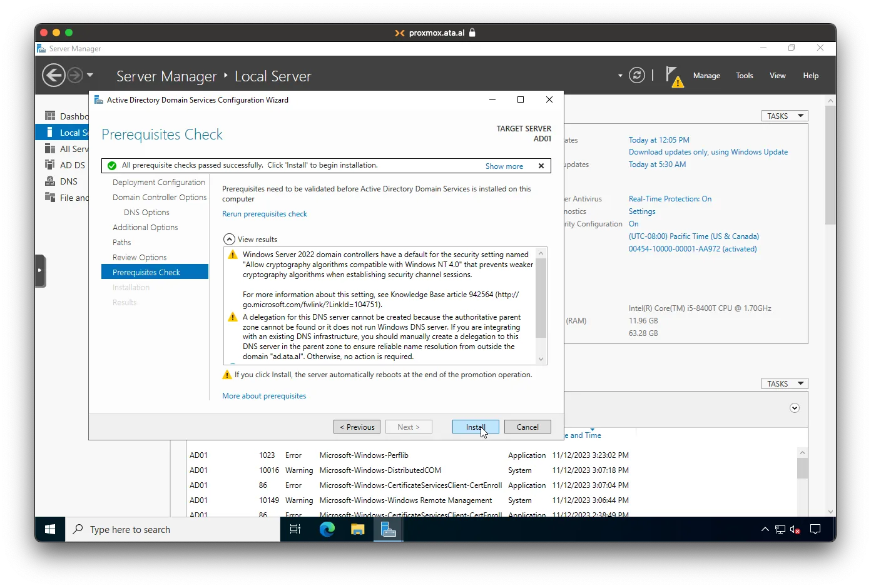Image resolution: width=871 pixels, height=588 pixels.
Task: Open DNS sidebar item
Action: coord(61,181)
